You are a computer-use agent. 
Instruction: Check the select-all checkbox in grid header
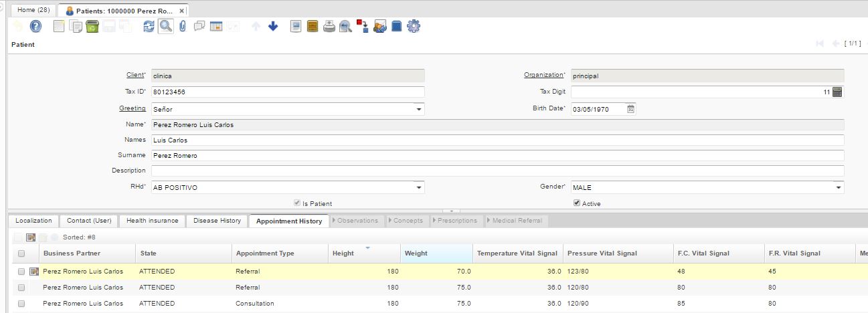[21, 253]
